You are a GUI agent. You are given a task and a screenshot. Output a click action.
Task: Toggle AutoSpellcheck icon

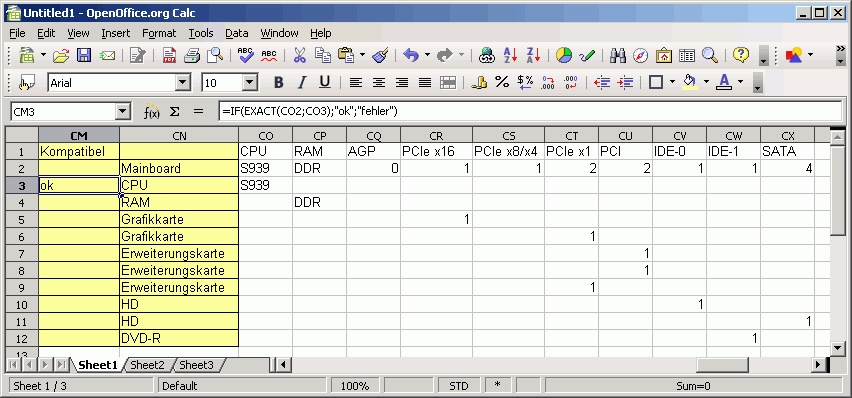tap(269, 55)
